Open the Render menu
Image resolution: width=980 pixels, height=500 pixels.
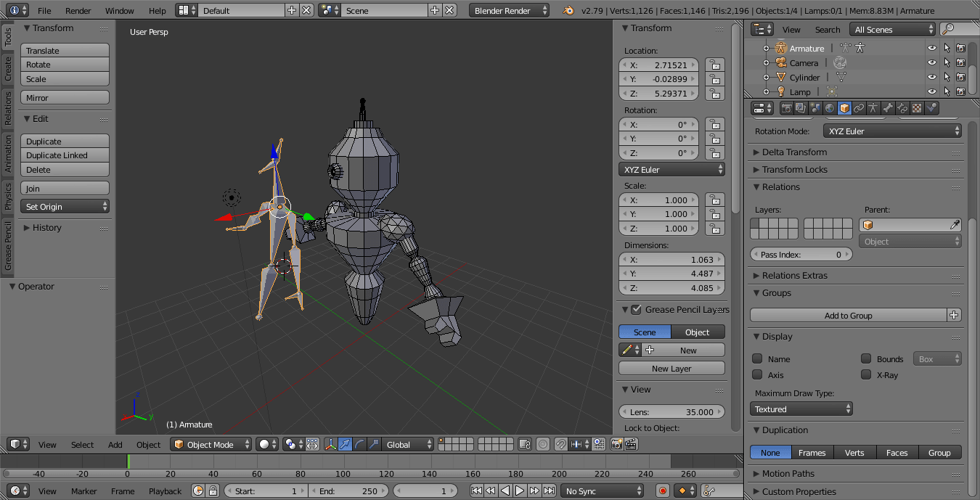coord(78,11)
